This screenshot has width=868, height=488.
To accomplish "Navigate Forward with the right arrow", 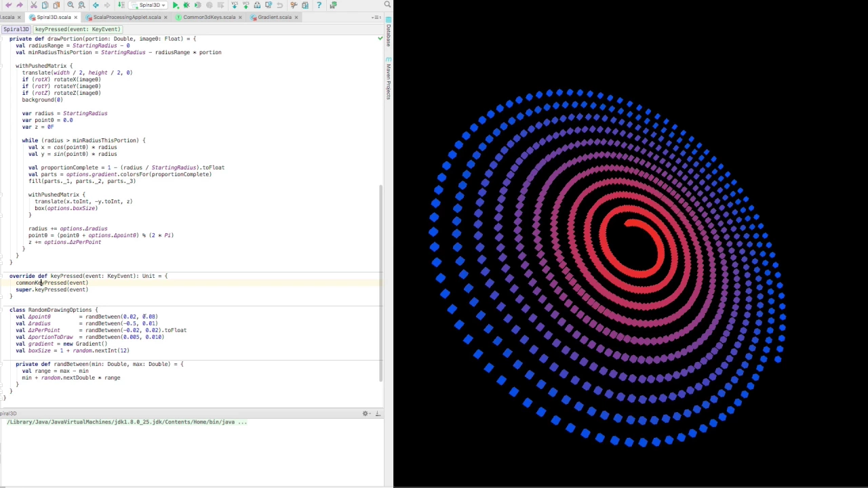I will coord(106,5).
